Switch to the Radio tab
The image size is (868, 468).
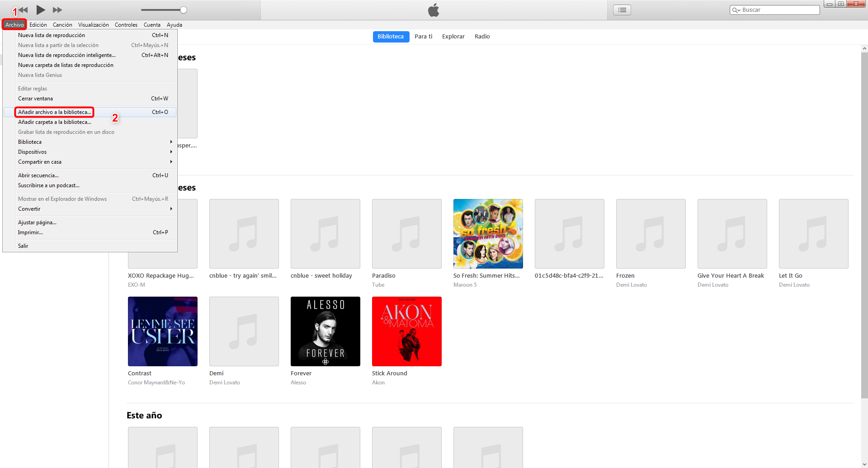click(x=482, y=37)
